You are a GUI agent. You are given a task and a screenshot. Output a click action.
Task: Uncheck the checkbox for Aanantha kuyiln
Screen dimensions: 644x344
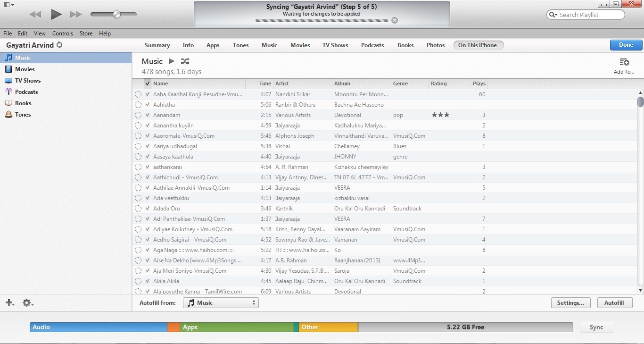click(148, 126)
